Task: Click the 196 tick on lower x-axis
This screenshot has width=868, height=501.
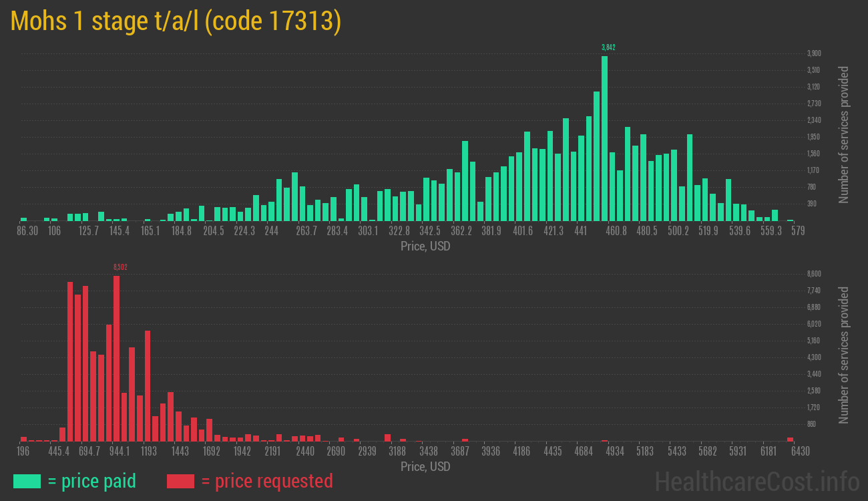Action: 23,451
